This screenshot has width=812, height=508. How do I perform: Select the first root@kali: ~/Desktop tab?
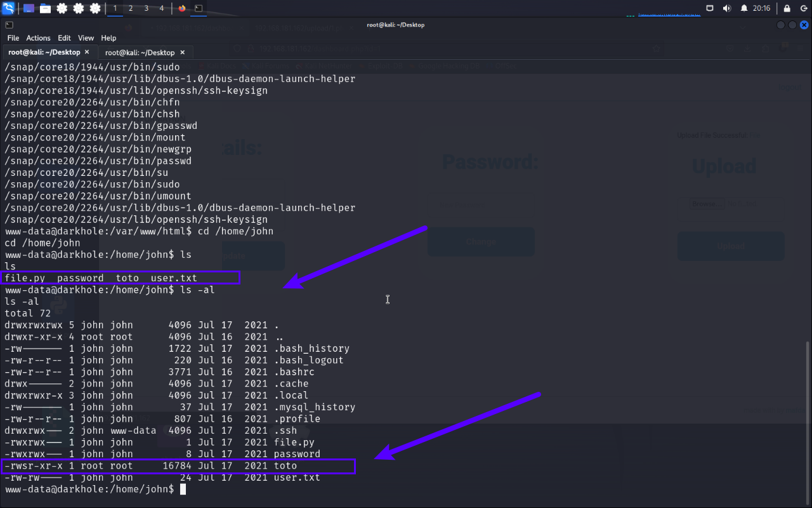click(49, 52)
